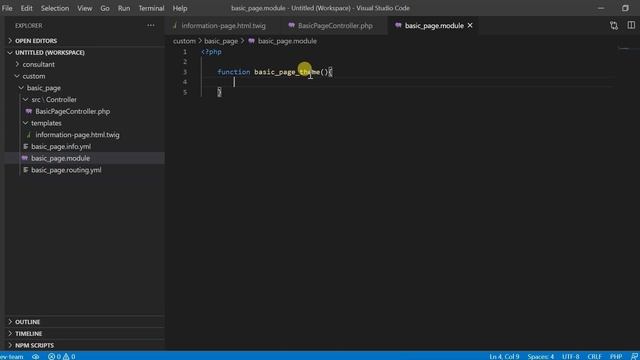The width and height of the screenshot is (640, 360).
Task: Switch to BasicPageController.php tab
Action: [x=335, y=26]
